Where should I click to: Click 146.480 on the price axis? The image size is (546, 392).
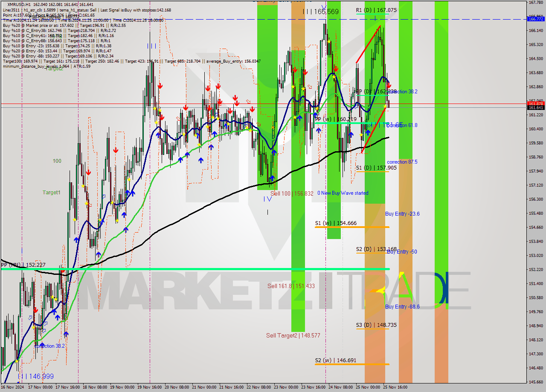[x=536, y=368]
